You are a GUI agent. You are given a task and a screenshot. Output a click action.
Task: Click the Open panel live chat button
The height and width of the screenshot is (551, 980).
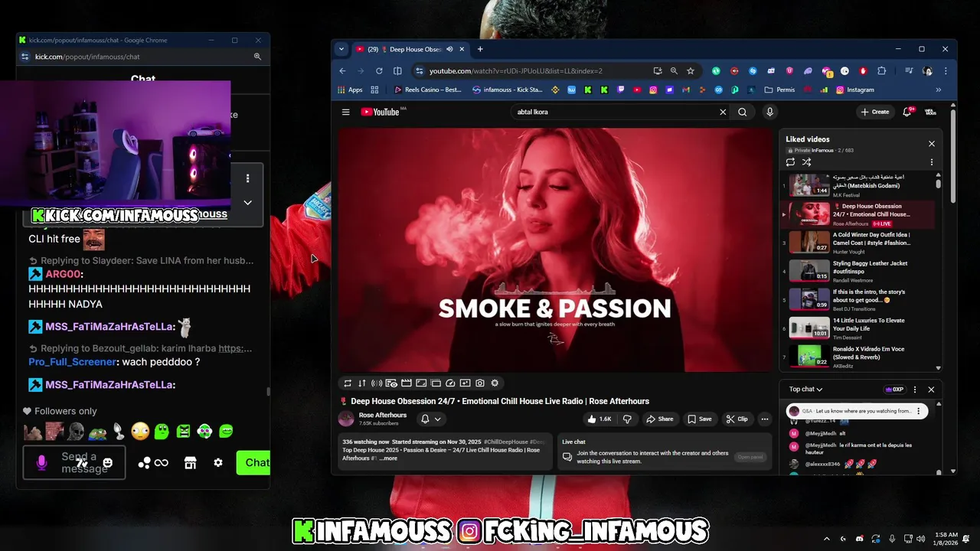pyautogui.click(x=750, y=457)
